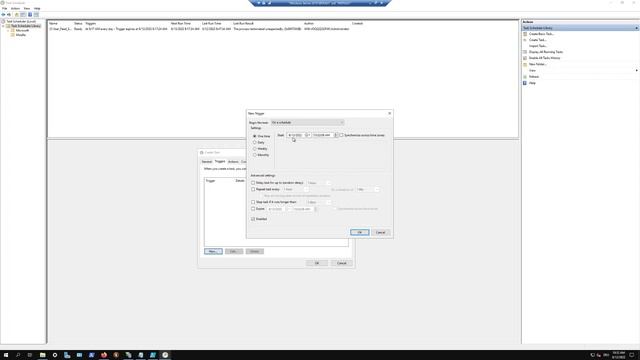Click the Refresh icon in the Actions pane
This screenshot has width=640, height=360.
[x=525, y=77]
